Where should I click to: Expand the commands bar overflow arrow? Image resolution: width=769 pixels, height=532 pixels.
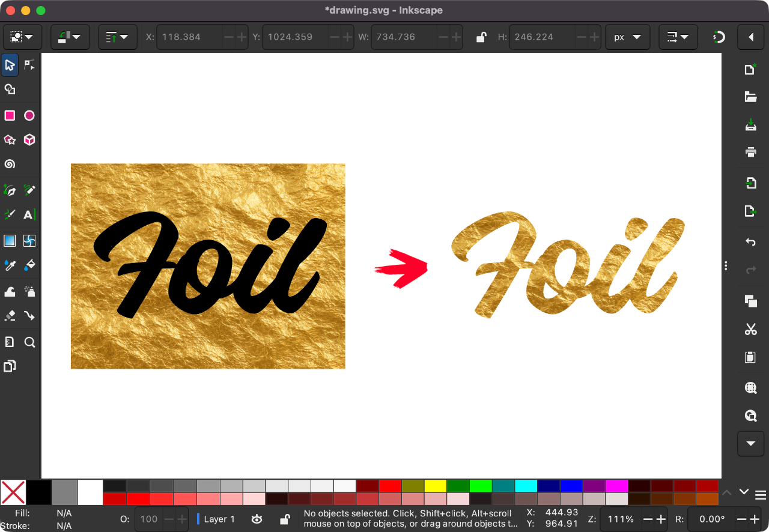pyautogui.click(x=750, y=443)
